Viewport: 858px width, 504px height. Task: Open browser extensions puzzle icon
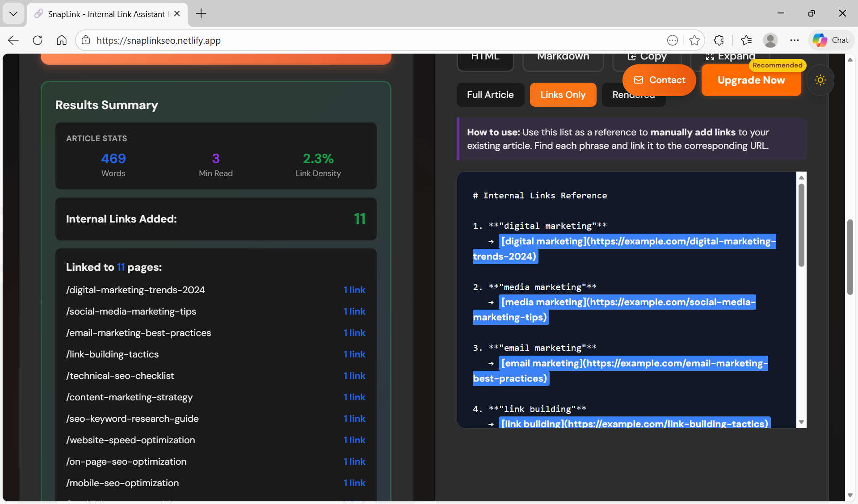coord(719,40)
